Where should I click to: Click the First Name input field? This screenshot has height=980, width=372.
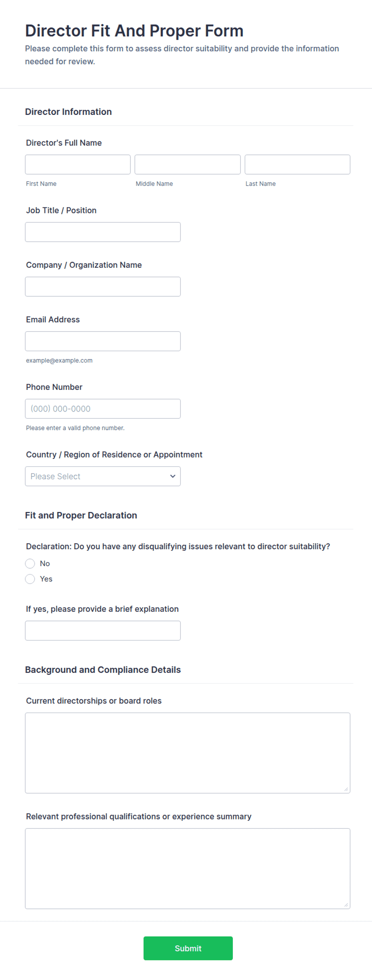click(x=78, y=165)
